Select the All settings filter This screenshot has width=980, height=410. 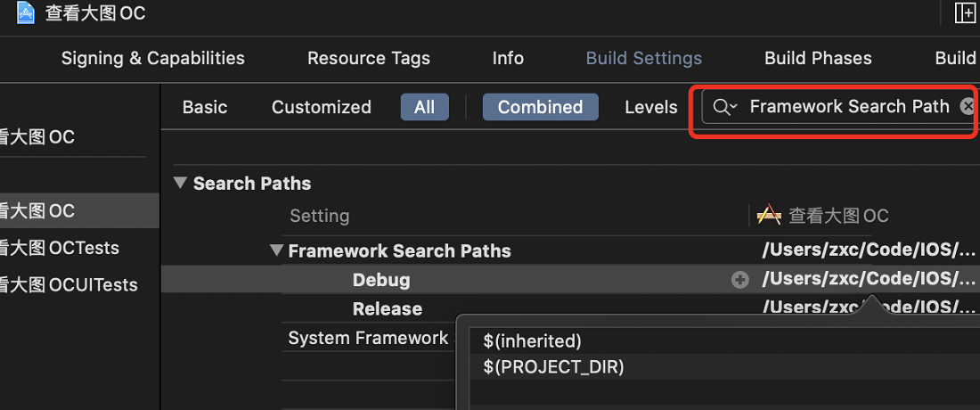(424, 107)
